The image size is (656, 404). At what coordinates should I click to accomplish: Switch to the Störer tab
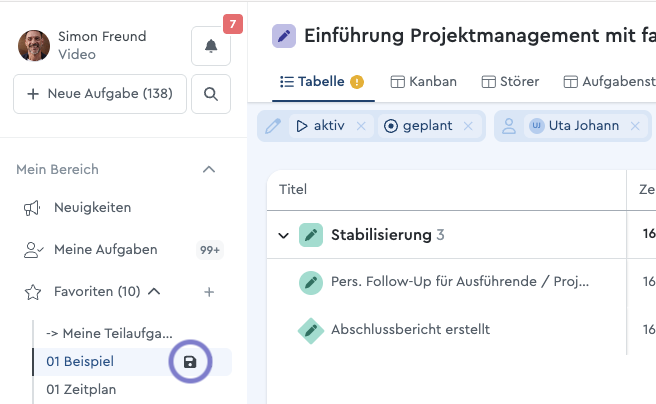(x=510, y=82)
